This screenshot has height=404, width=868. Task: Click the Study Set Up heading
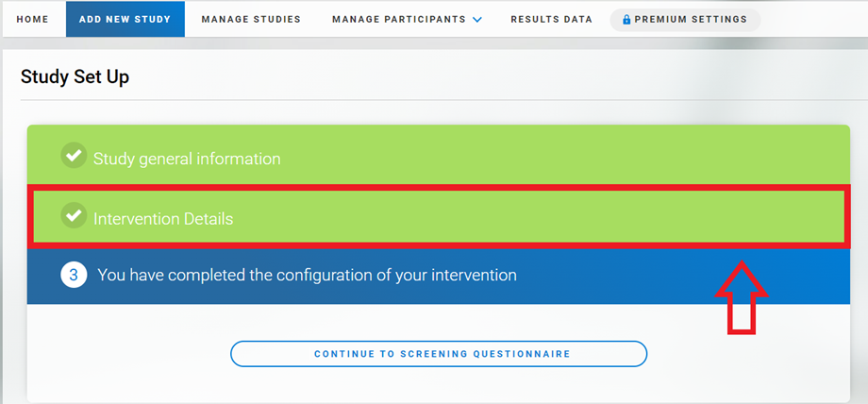click(75, 77)
